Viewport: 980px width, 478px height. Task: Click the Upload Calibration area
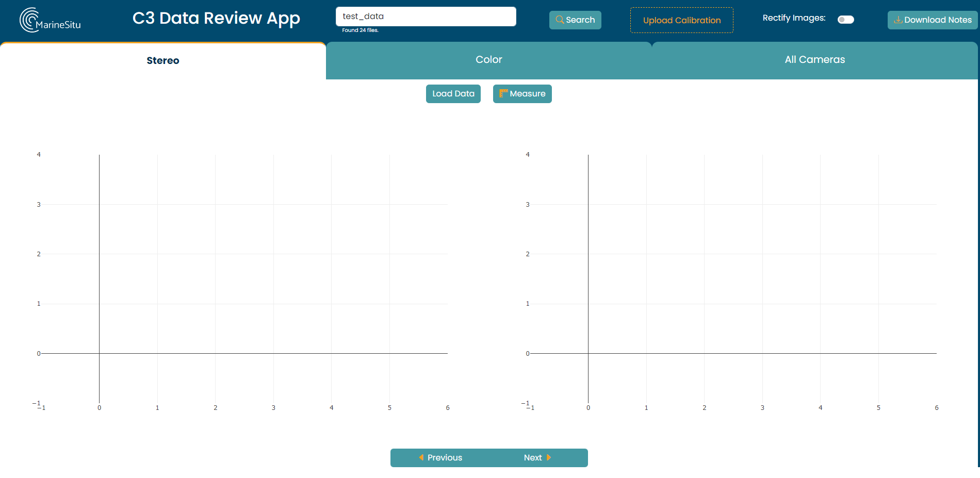[681, 21]
